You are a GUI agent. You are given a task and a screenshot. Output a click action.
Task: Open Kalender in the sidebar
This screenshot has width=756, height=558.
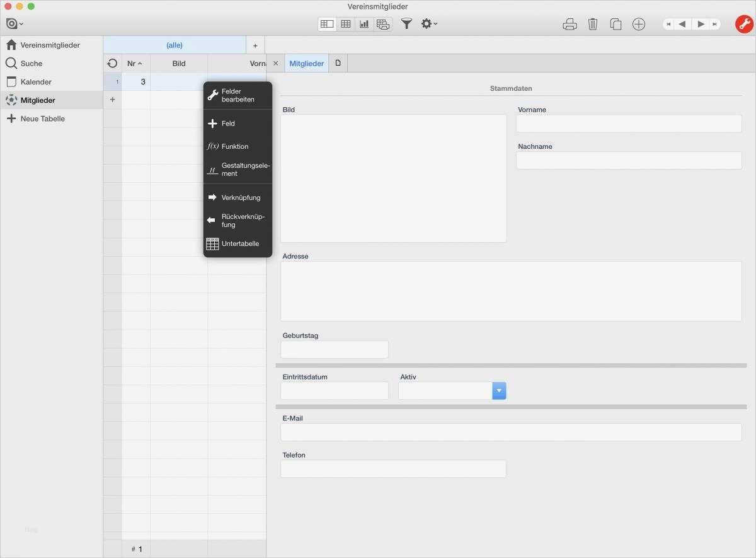tap(51, 82)
